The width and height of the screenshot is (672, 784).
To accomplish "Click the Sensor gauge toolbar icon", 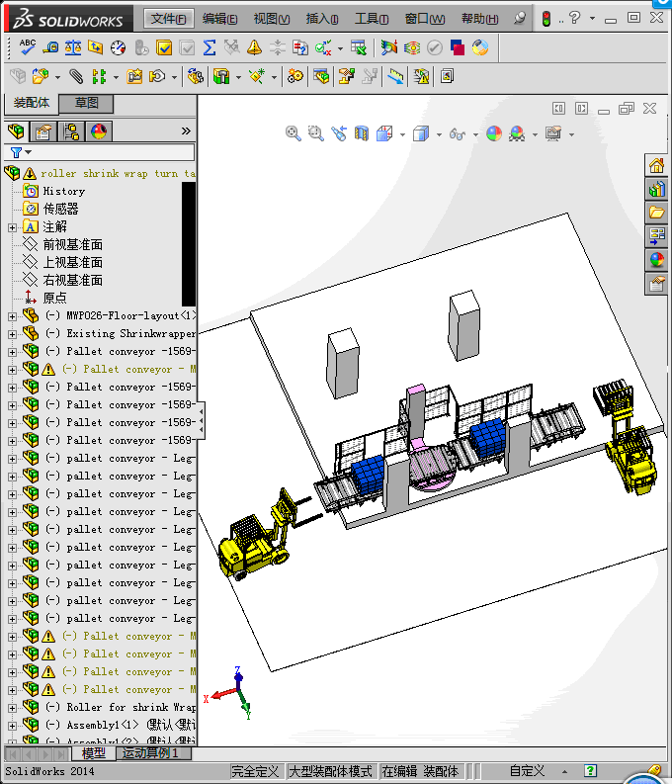I will point(118,47).
